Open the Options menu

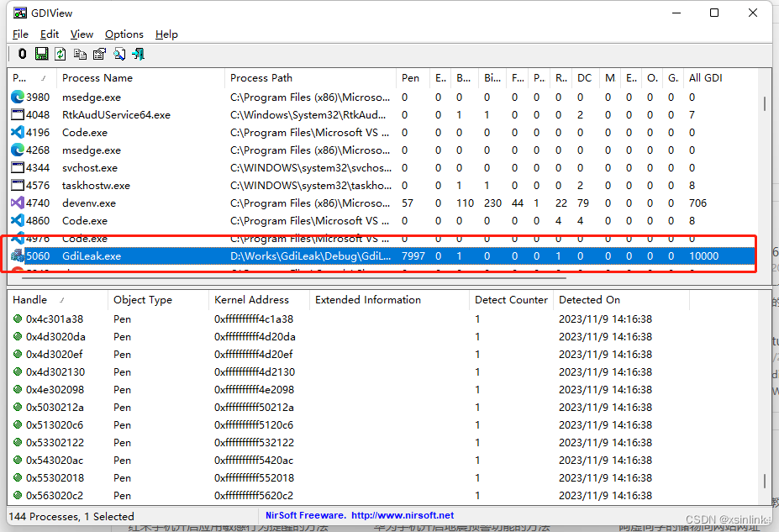pos(124,34)
